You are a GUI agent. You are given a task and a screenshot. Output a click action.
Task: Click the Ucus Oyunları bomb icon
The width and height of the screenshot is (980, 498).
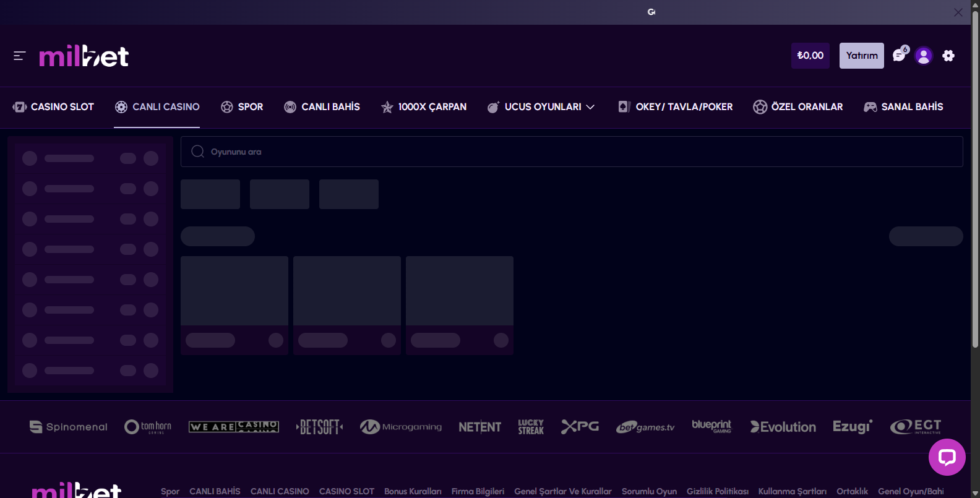point(493,107)
